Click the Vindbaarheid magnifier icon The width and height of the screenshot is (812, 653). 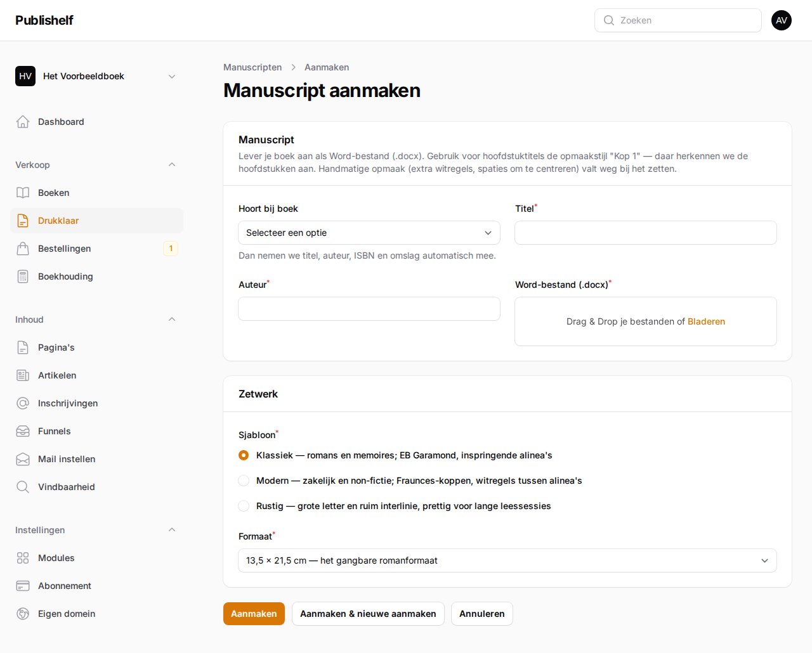tap(23, 487)
